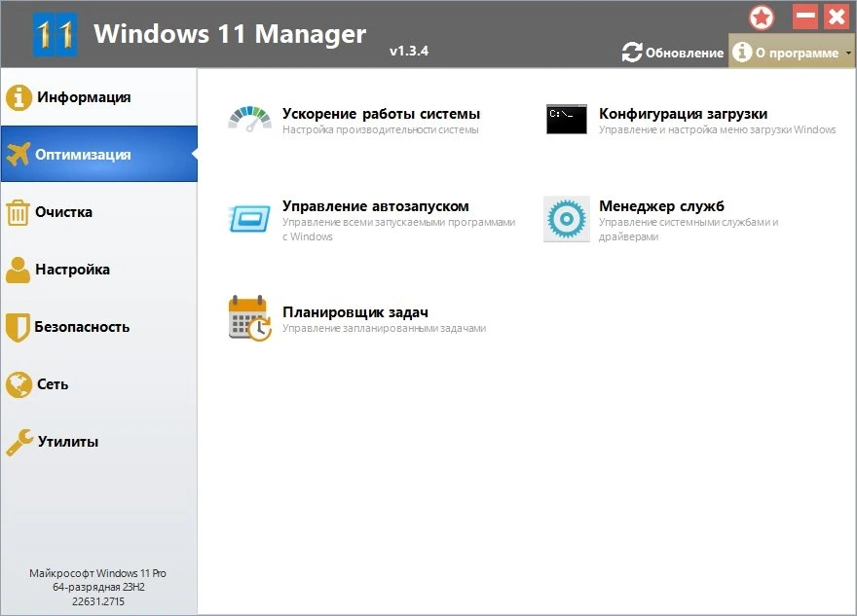Click the build number 22631.2715
The height and width of the screenshot is (616, 857).
point(98,601)
